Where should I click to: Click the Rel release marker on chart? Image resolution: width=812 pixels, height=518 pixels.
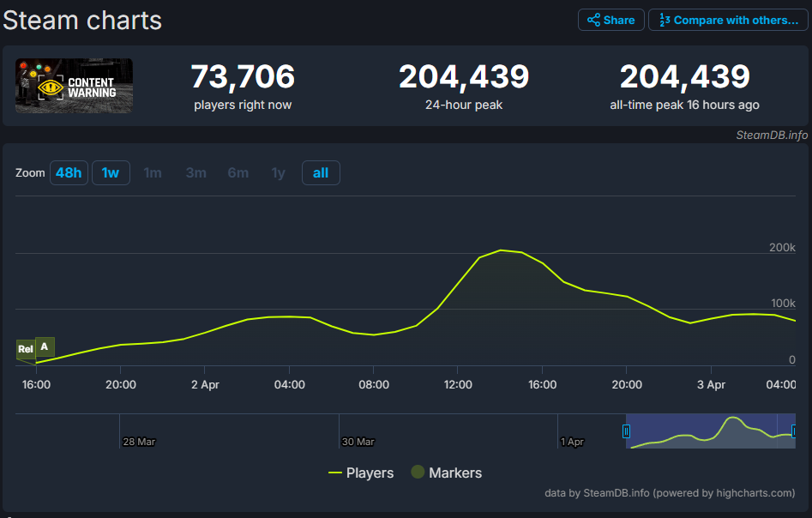[x=26, y=350]
